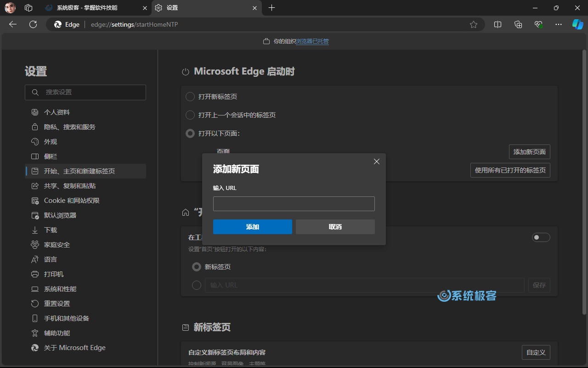Open 下载 settings section
This screenshot has width=588, height=368.
pos(85,230)
